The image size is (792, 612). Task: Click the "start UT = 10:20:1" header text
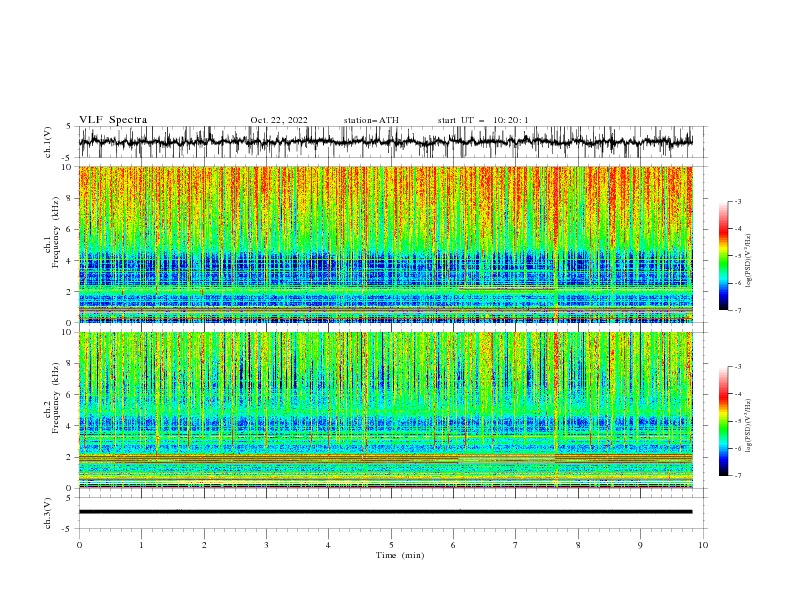[x=483, y=120]
